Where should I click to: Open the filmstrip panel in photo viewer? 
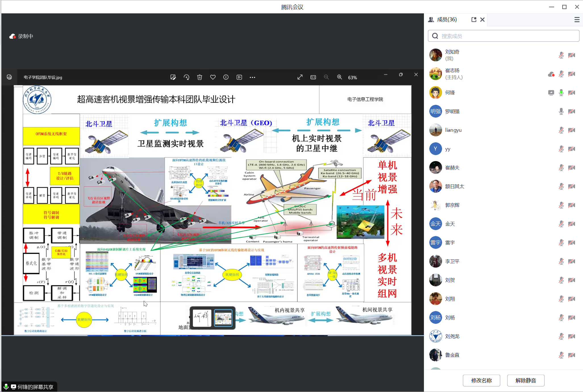(x=9, y=77)
